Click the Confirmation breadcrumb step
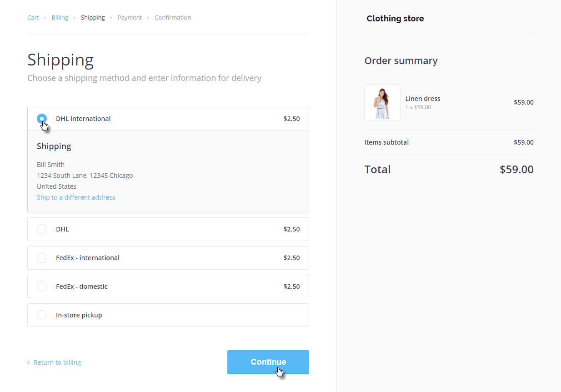The width and height of the screenshot is (561, 392). [x=173, y=18]
